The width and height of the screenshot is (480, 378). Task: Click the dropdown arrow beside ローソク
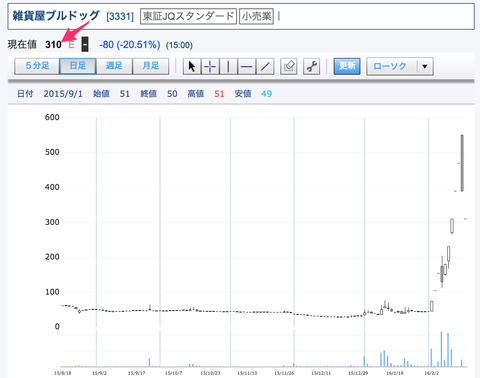[425, 66]
